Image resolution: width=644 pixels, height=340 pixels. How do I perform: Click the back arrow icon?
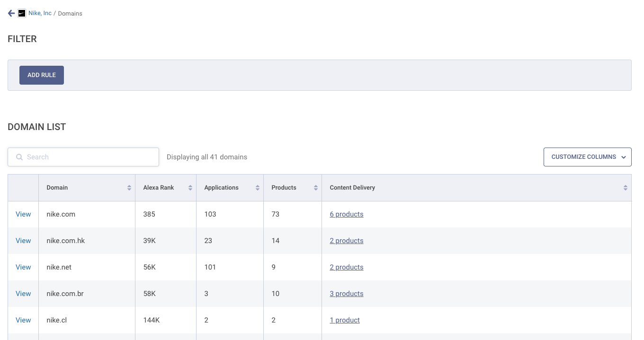pyautogui.click(x=11, y=13)
